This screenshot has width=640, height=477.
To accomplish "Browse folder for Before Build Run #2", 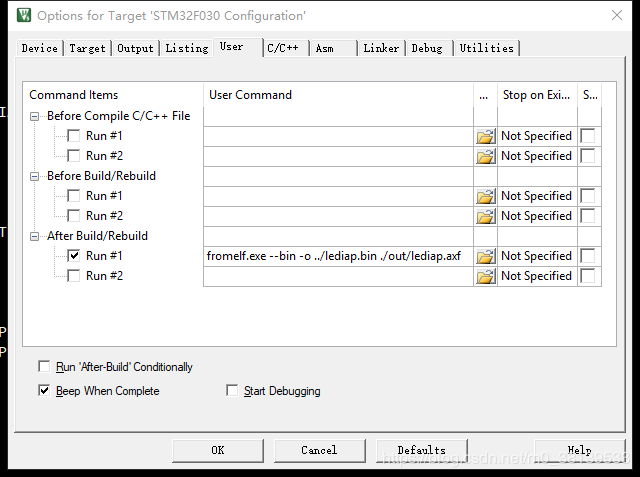I will (x=486, y=216).
